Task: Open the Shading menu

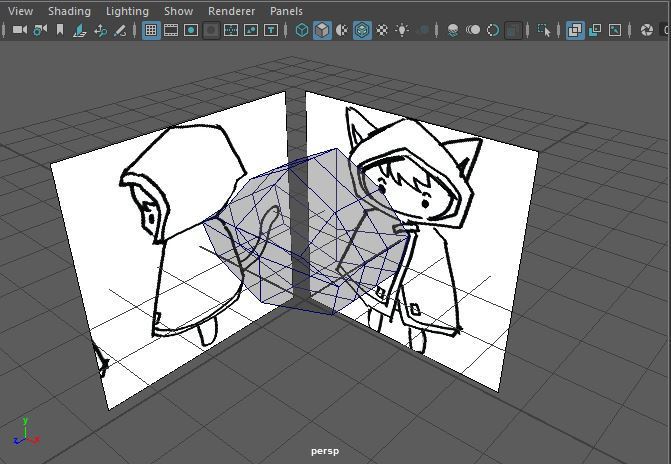Action: coord(69,11)
